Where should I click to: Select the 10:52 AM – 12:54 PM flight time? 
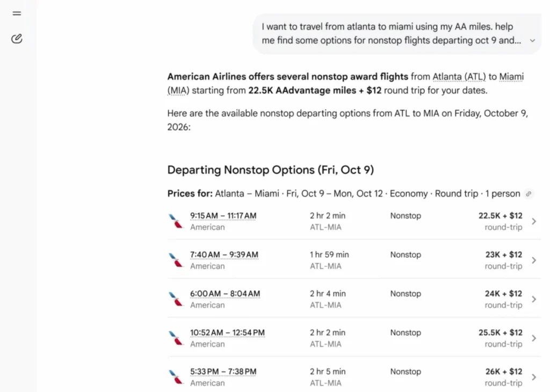pos(227,333)
